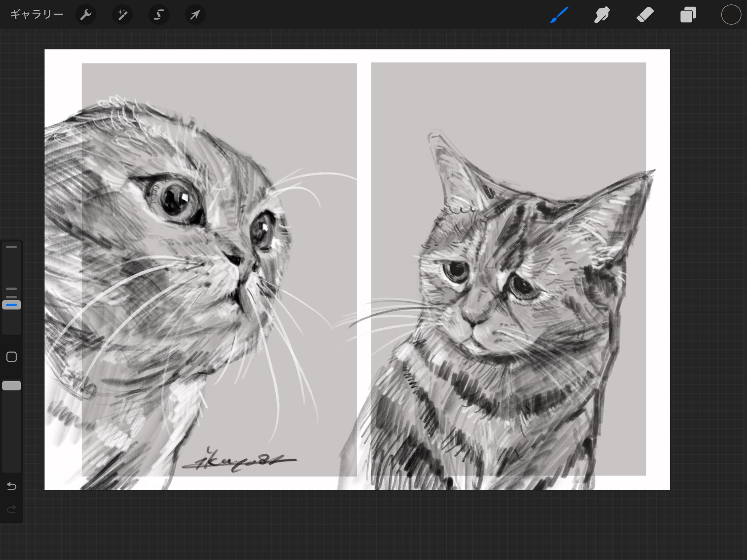Click the gray opacity slider handle
747x560 pixels.
[x=12, y=386]
